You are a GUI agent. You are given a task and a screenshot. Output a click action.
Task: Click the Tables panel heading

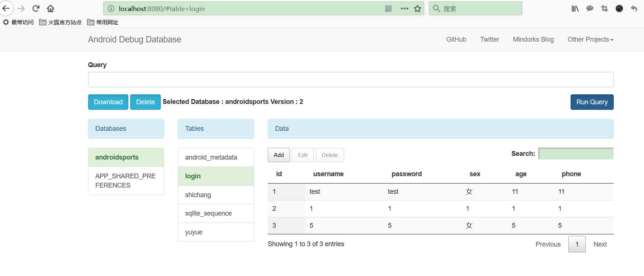(x=216, y=129)
